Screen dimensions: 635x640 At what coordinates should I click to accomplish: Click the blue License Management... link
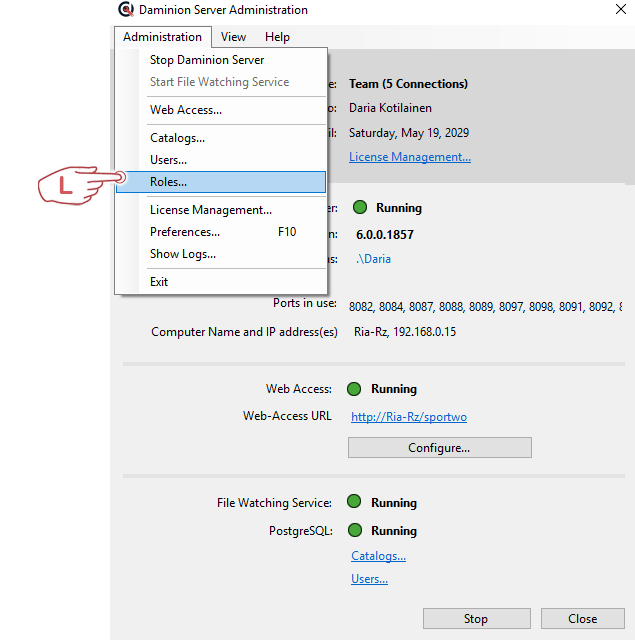point(410,157)
